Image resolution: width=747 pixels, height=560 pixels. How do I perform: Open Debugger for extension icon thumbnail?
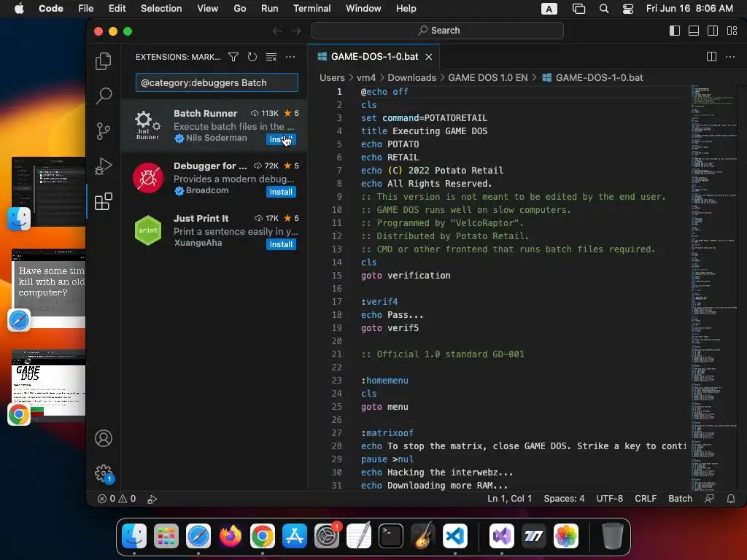coord(148,178)
